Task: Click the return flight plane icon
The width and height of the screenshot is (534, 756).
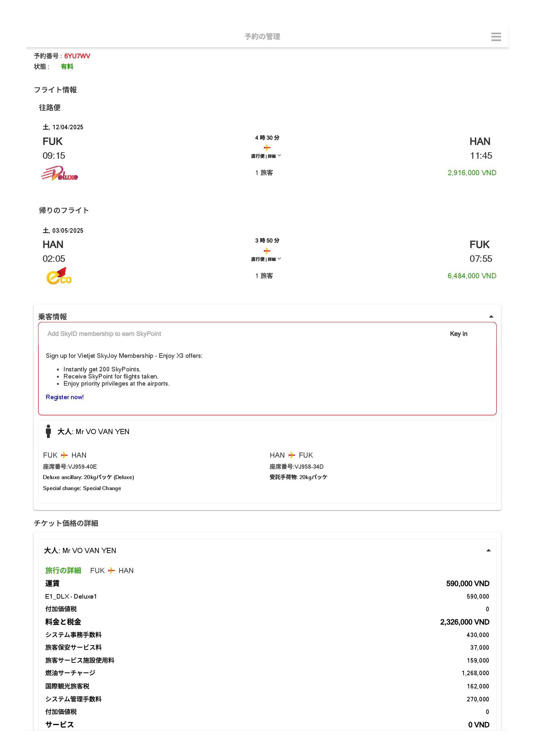Action: pos(267,251)
